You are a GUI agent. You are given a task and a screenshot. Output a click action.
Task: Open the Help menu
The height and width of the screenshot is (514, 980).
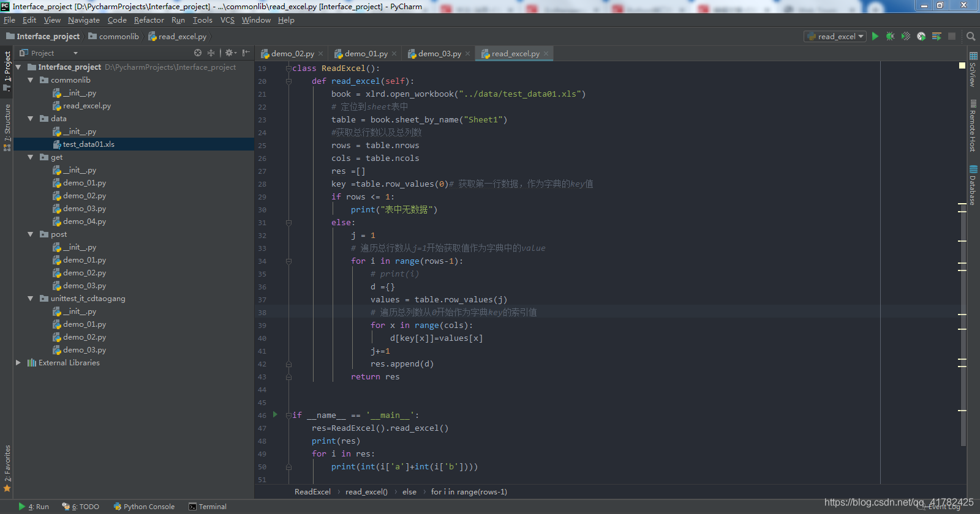(286, 20)
